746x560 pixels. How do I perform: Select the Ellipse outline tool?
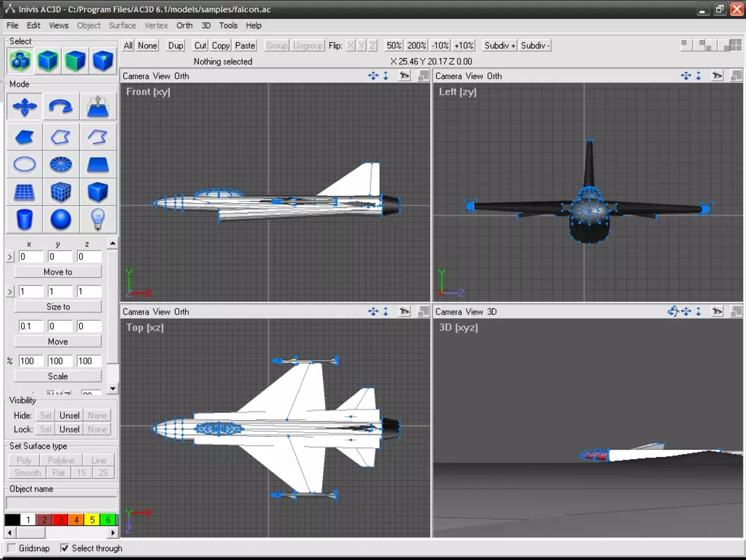tap(25, 164)
